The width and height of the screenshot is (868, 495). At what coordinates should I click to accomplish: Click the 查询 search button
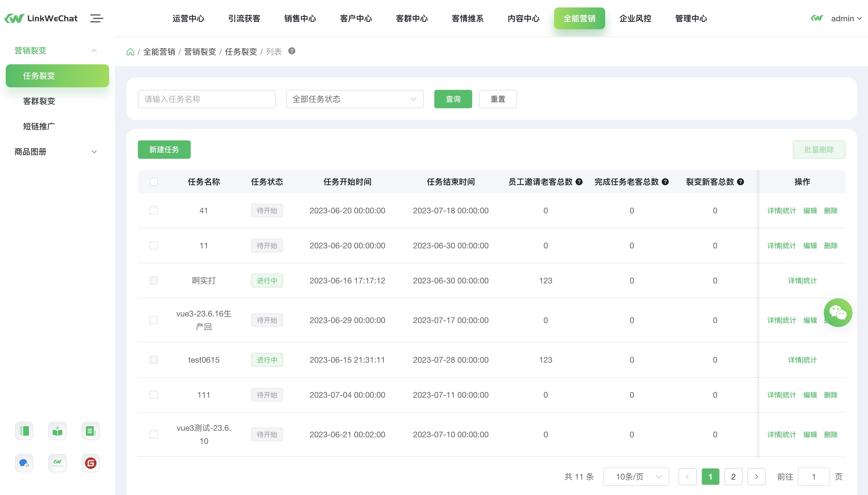453,99
